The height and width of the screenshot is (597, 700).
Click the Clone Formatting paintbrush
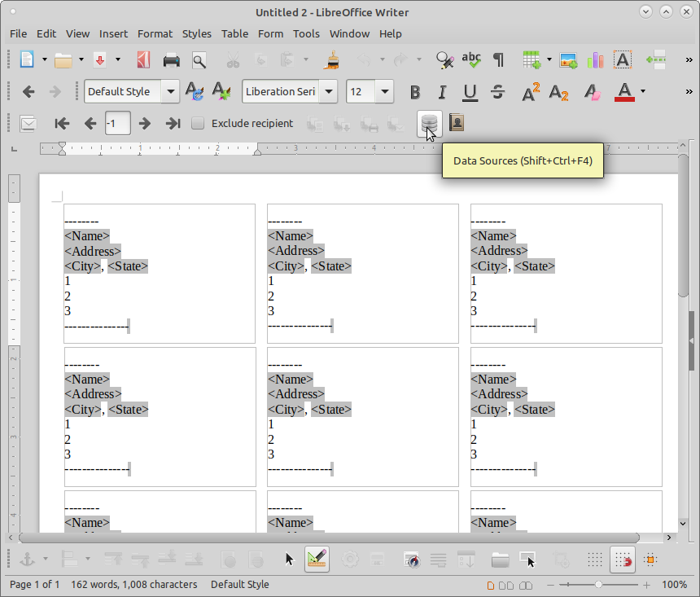(x=332, y=59)
